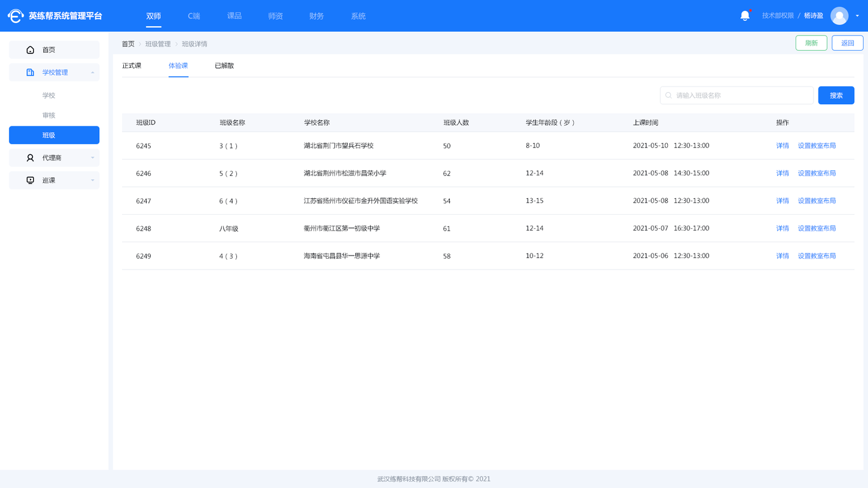Click class ID 6245
868x488 pixels.
pos(144,146)
